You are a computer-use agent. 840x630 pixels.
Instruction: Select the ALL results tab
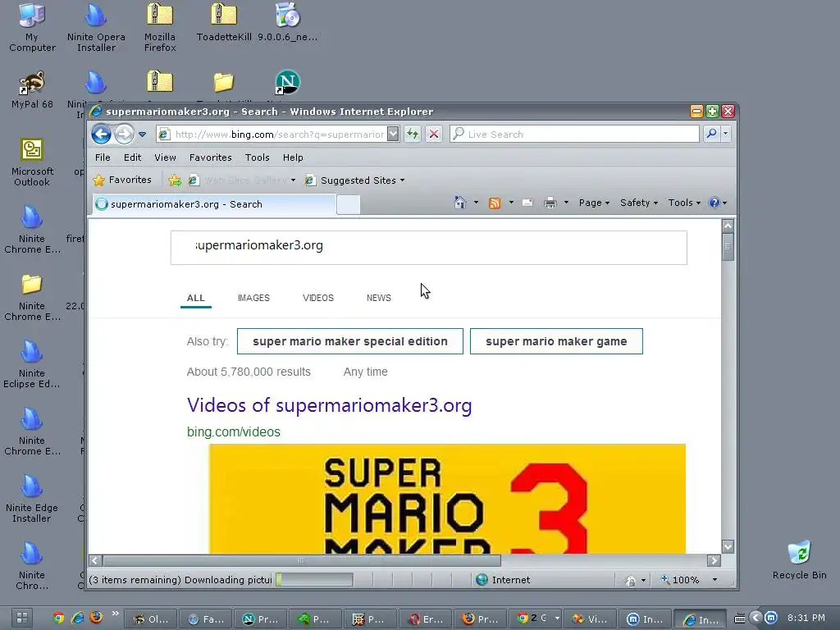pyautogui.click(x=195, y=298)
